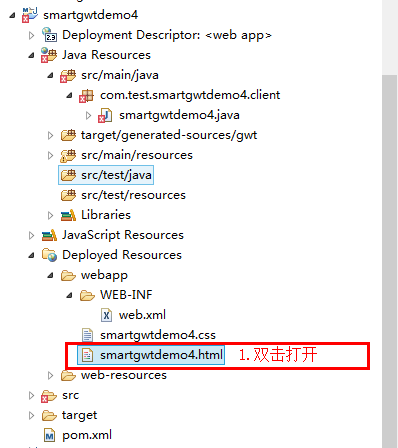The height and width of the screenshot is (448, 398).
Task: Click the vertical scrollbar thumb
Action: (389, 261)
